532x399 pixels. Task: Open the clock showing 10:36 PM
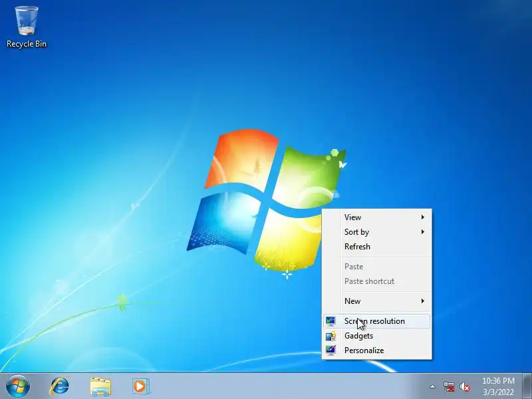point(498,380)
